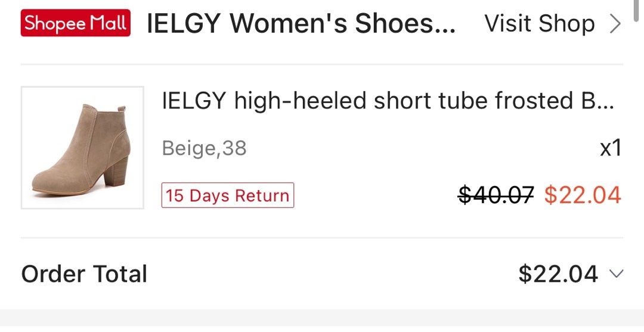644x332 pixels.
Task: Tap the x1 quantity indicator
Action: [x=611, y=148]
